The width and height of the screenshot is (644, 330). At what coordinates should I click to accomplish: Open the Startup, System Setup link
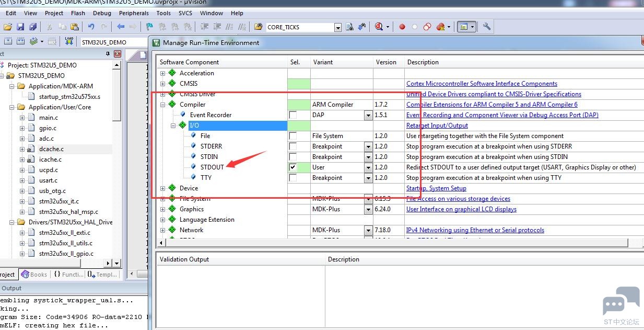click(436, 188)
